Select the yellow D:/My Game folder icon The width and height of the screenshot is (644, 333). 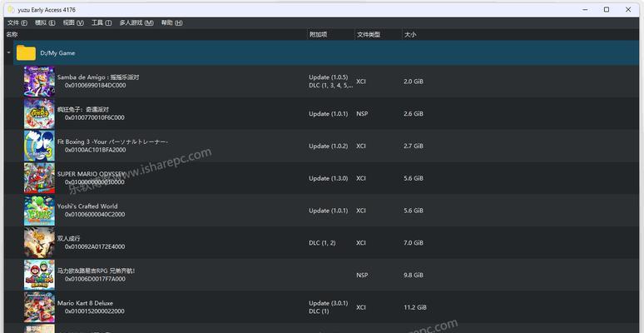click(x=26, y=53)
